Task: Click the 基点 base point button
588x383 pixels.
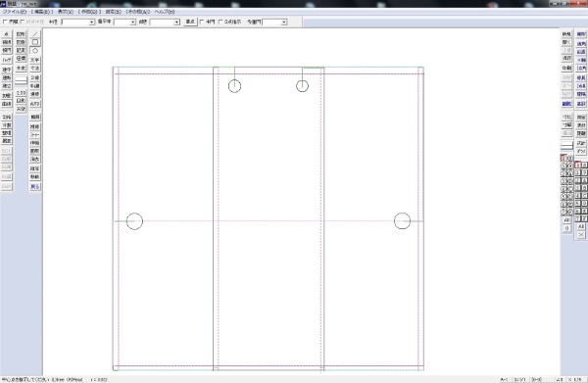Action: tap(190, 23)
